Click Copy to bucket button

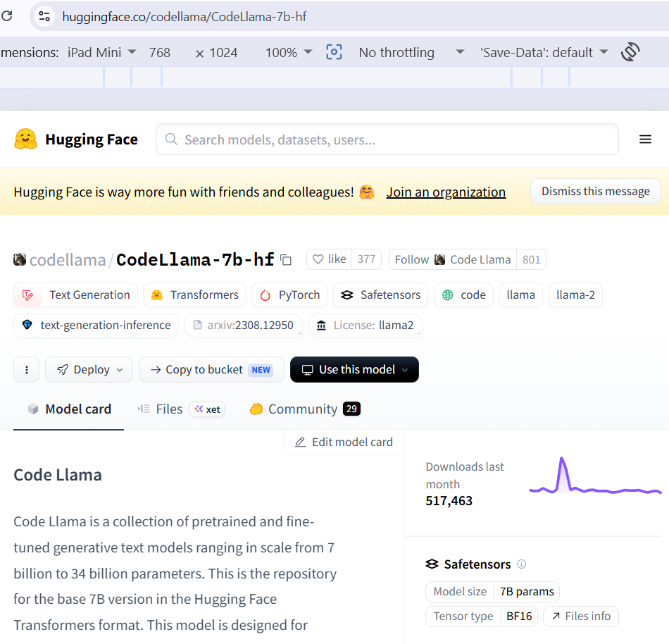pos(211,370)
